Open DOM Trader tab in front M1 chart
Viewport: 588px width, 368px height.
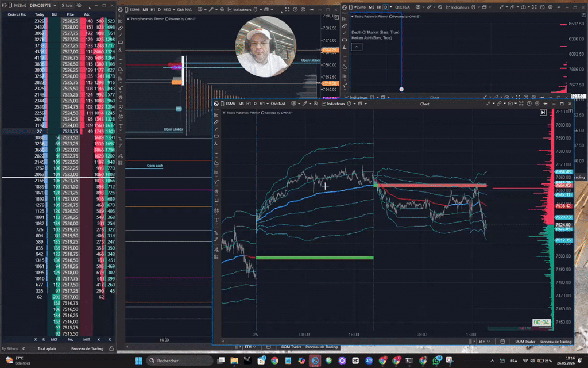(525, 342)
